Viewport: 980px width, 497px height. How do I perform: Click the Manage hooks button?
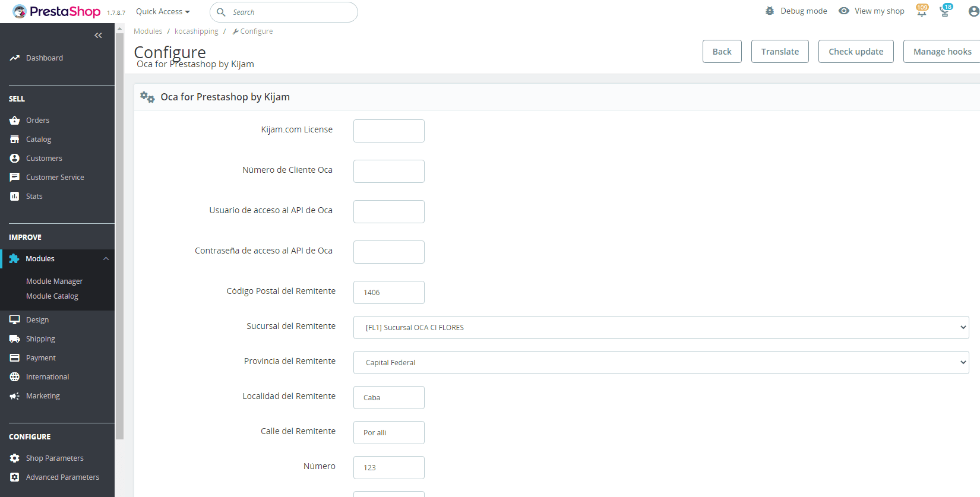click(x=942, y=52)
